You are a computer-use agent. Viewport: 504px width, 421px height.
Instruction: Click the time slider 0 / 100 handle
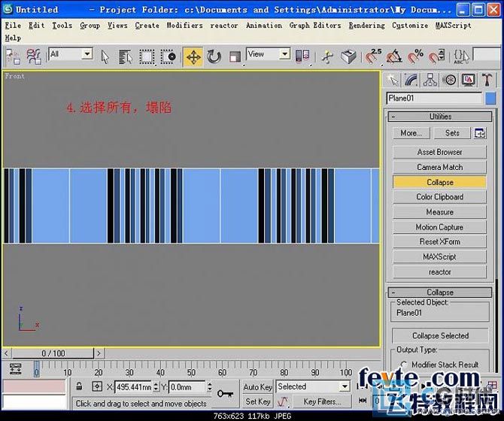pos(53,353)
